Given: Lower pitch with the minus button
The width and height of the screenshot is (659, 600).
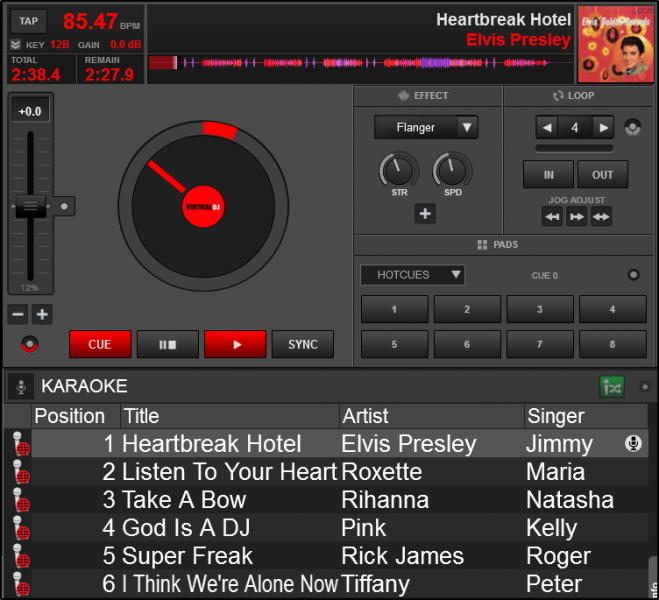Looking at the screenshot, I should click(x=18, y=314).
